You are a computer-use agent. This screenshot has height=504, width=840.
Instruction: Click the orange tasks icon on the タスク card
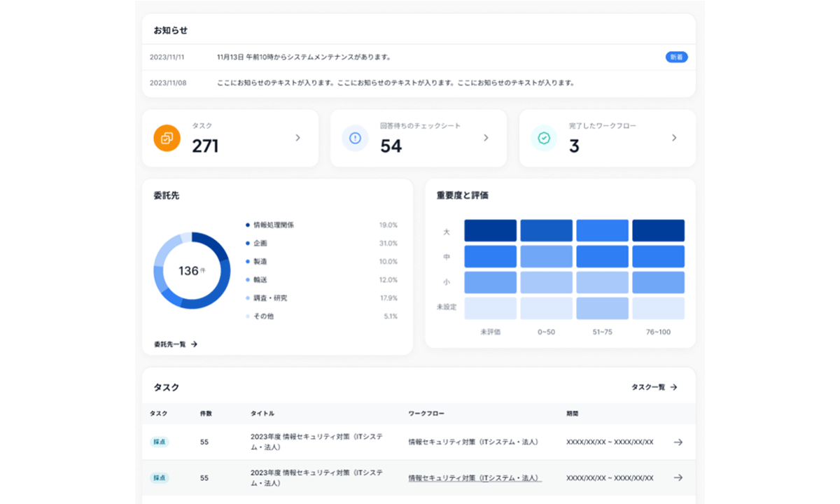166,138
